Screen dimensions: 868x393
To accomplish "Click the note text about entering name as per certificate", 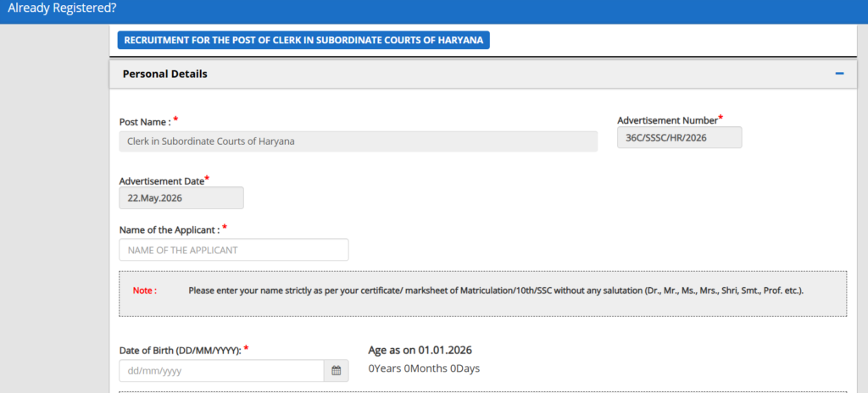I will pyautogui.click(x=496, y=291).
